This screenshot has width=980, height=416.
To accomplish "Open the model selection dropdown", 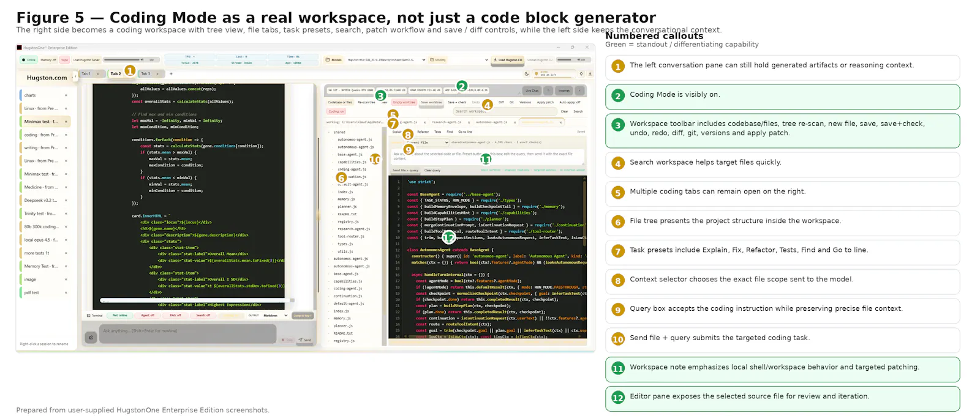I will [386, 60].
